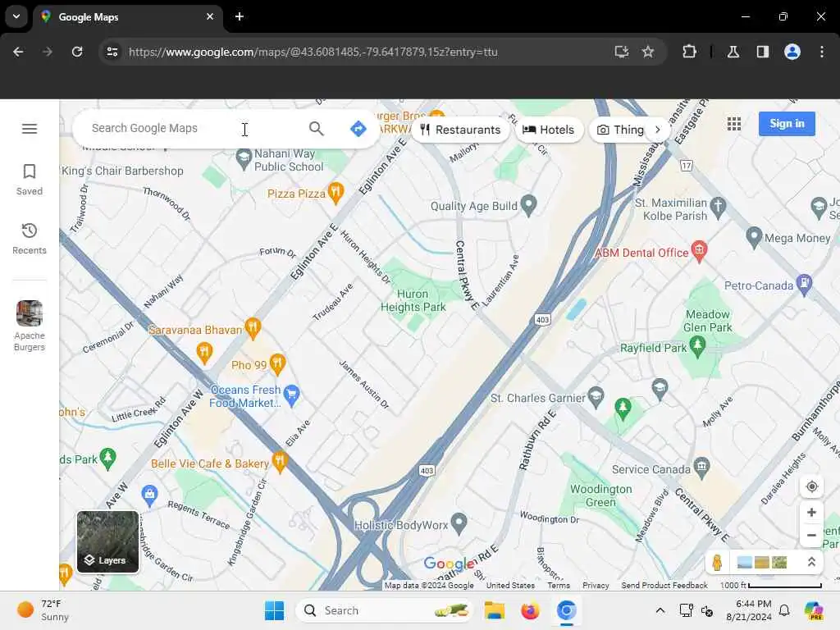Image resolution: width=840 pixels, height=630 pixels.
Task: Show hidden system tray icons
Action: point(660,610)
